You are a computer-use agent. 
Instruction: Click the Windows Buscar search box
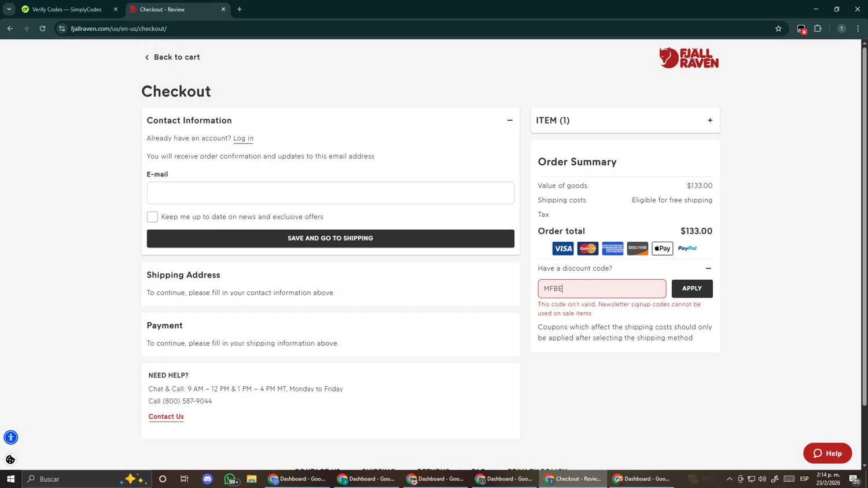click(x=87, y=479)
